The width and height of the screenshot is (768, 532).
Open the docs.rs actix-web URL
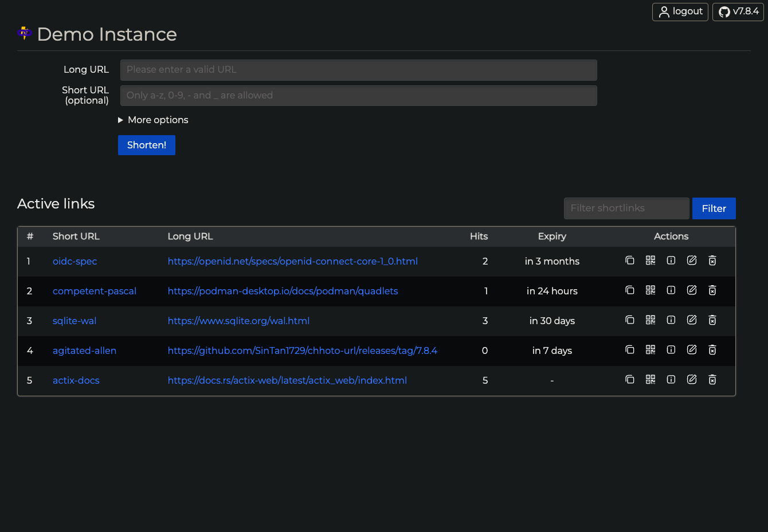(x=287, y=380)
